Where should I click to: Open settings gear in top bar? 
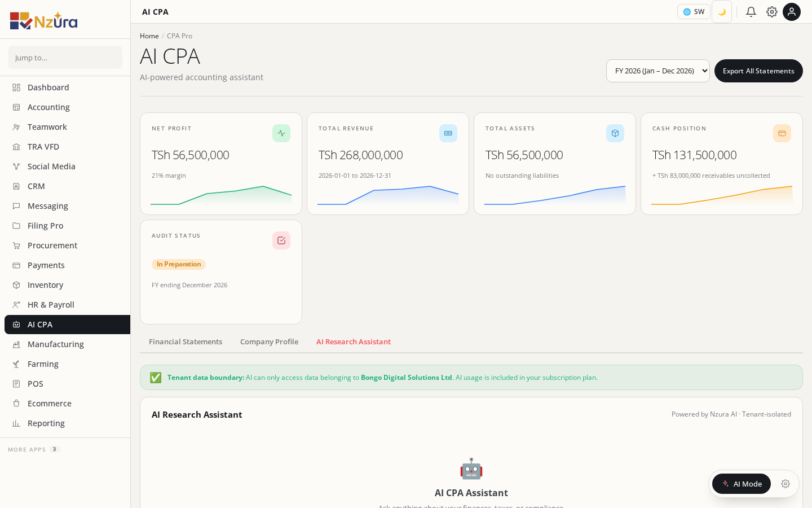(x=772, y=12)
